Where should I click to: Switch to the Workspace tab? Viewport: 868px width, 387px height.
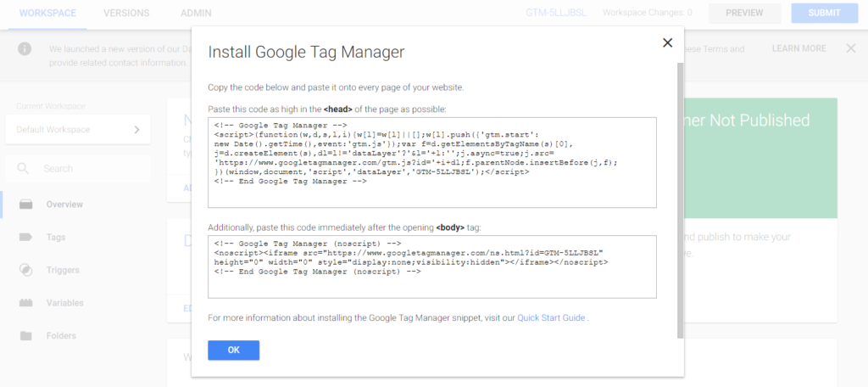click(47, 14)
